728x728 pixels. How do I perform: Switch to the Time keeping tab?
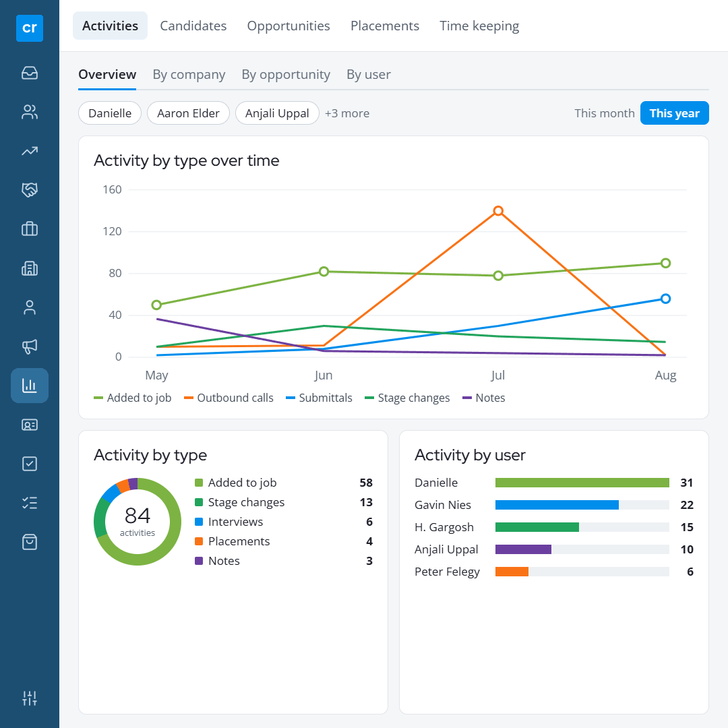pyautogui.click(x=479, y=26)
